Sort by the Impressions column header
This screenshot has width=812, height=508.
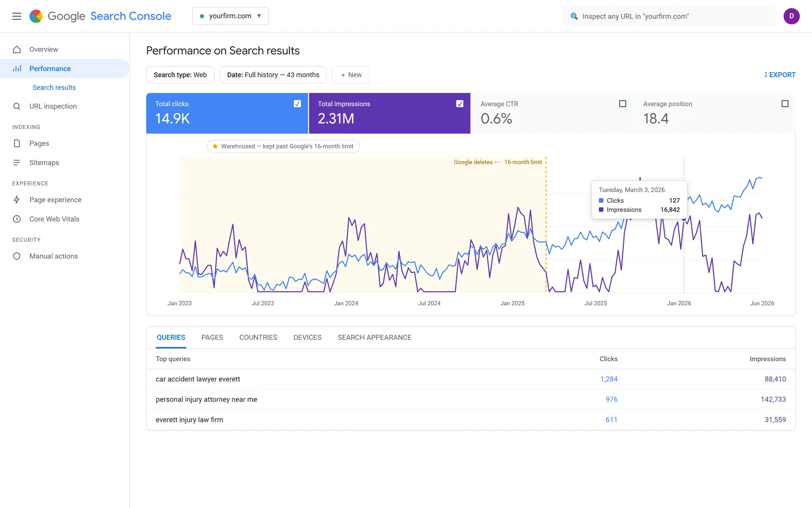tap(767, 359)
